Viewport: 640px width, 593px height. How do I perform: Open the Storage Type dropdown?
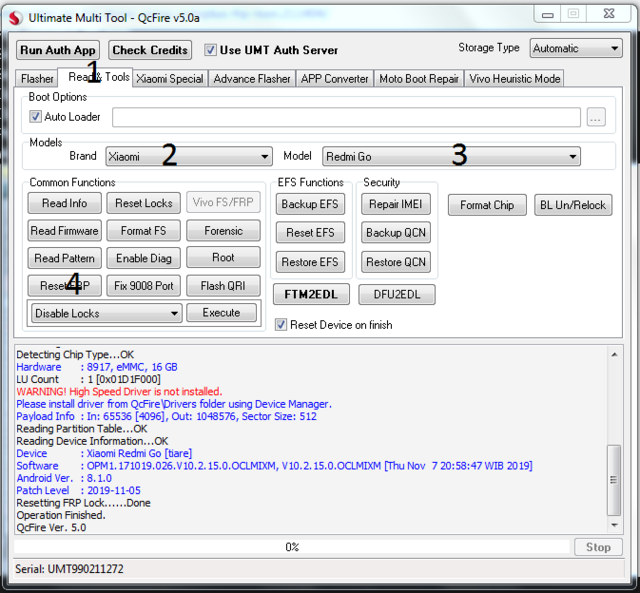click(576, 49)
